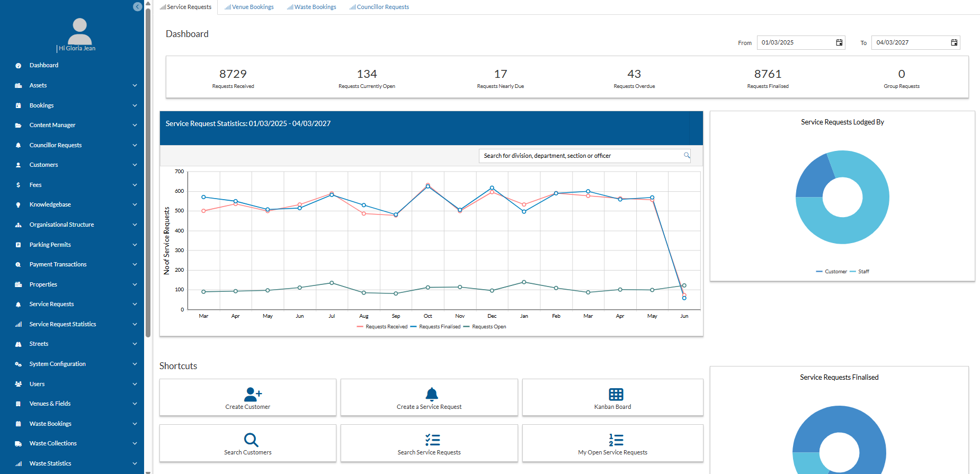Click the Bookings sidebar icon

coord(19,105)
